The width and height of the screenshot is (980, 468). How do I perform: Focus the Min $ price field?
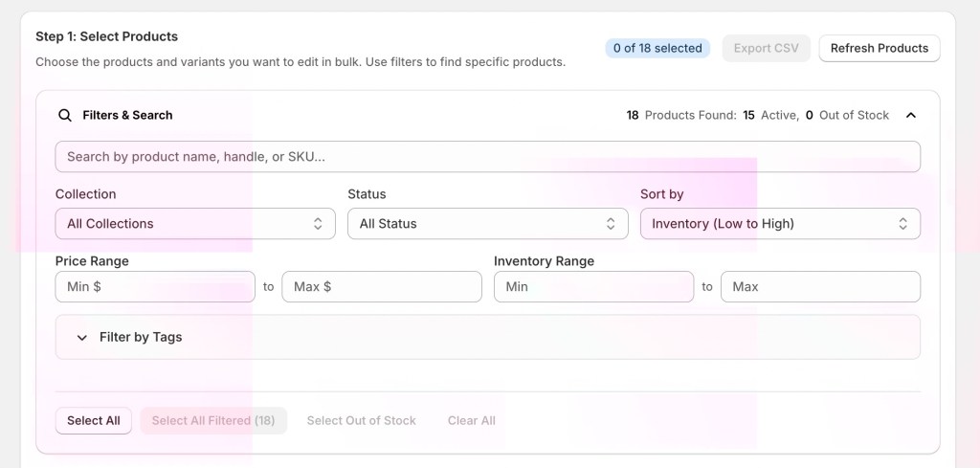point(155,286)
